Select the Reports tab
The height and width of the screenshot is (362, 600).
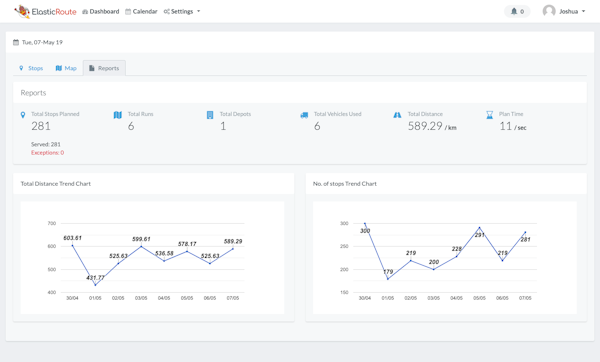pyautogui.click(x=104, y=68)
